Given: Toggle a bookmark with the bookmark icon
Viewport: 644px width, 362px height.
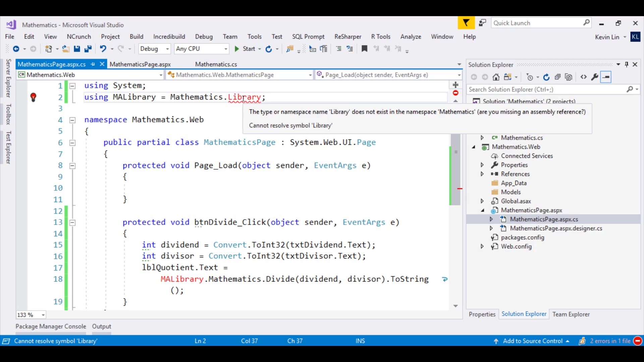Looking at the screenshot, I should [x=365, y=49].
